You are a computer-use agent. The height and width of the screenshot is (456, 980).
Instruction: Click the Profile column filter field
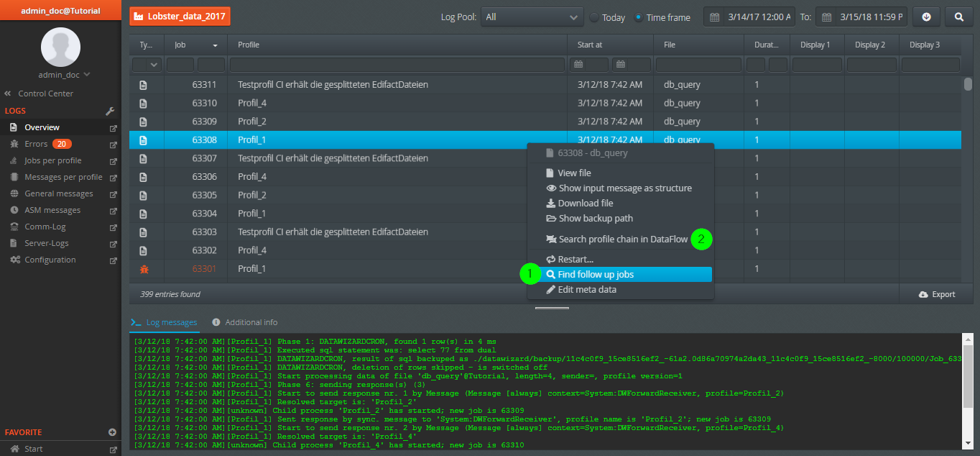pos(398,65)
